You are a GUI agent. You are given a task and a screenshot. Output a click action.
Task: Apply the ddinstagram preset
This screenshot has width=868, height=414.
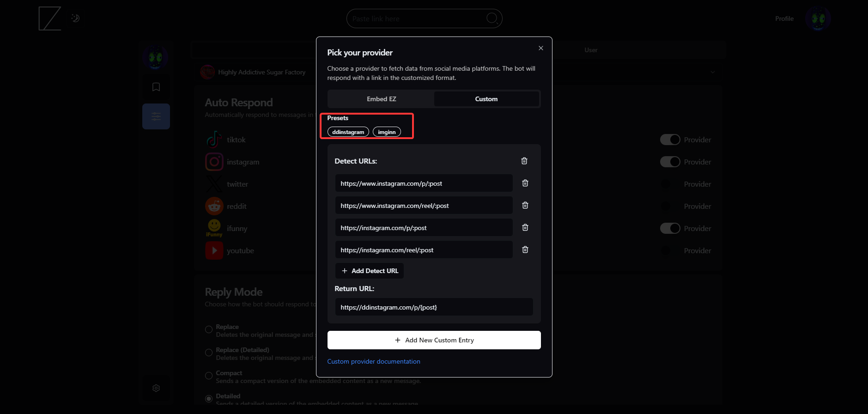348,132
